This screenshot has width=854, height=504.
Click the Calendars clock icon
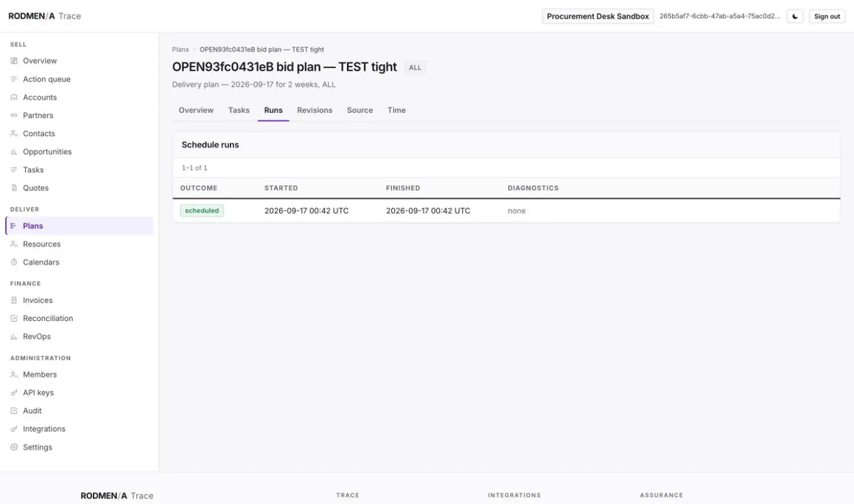point(14,262)
